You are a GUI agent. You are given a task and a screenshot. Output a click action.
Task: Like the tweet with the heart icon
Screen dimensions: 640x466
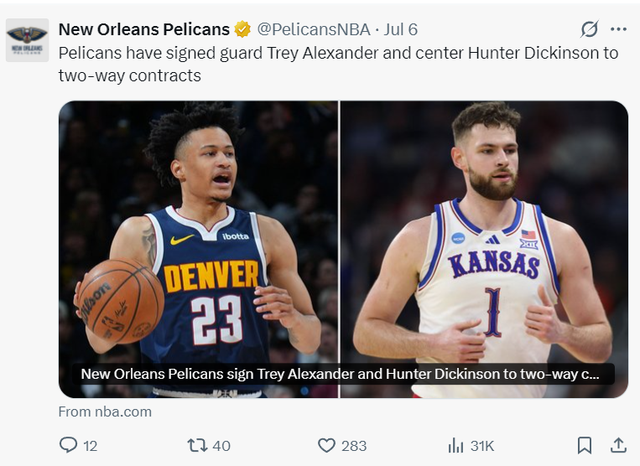coord(326,445)
